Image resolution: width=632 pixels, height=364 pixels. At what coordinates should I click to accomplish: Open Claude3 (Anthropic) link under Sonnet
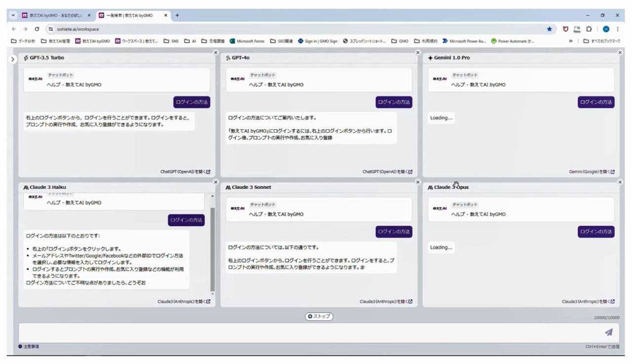(x=386, y=301)
